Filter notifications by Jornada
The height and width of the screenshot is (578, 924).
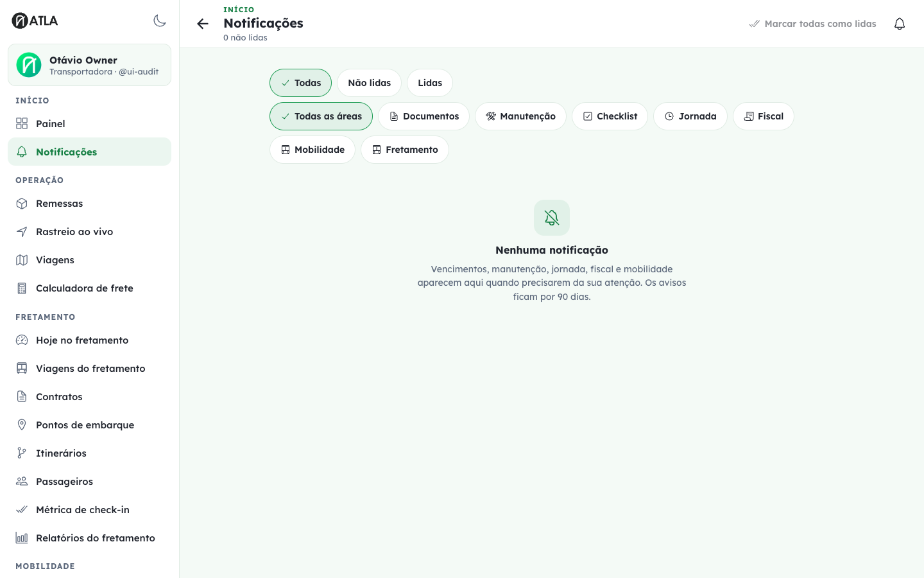690,116
